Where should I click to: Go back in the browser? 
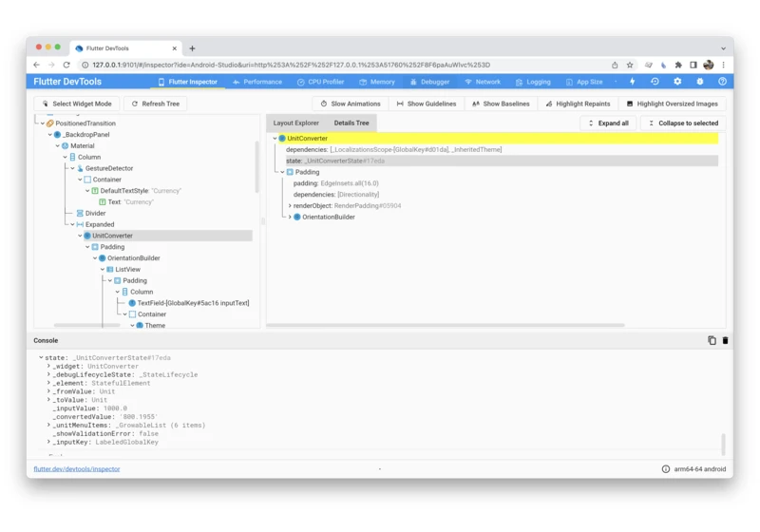(37, 65)
